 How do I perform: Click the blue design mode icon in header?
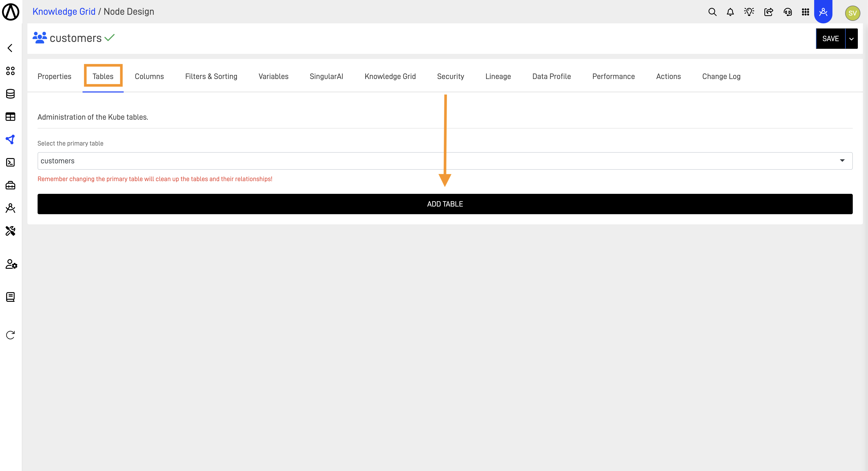[x=823, y=11]
